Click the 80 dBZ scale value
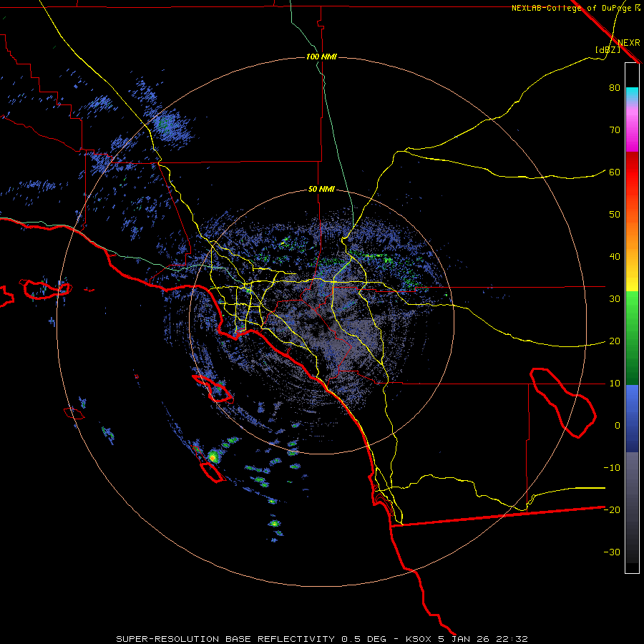 [615, 87]
